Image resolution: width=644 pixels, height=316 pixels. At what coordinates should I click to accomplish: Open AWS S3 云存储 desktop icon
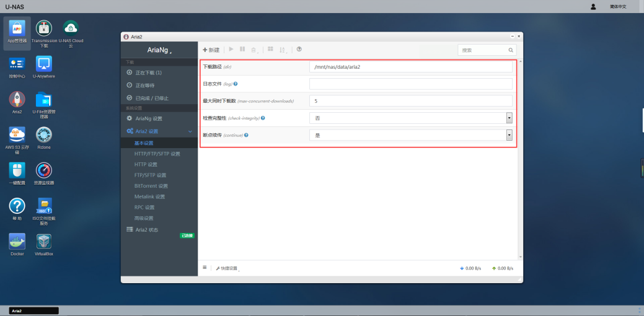click(x=17, y=140)
